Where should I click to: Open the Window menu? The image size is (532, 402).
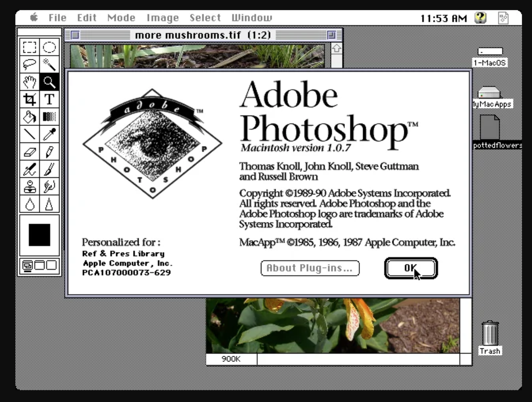click(252, 18)
